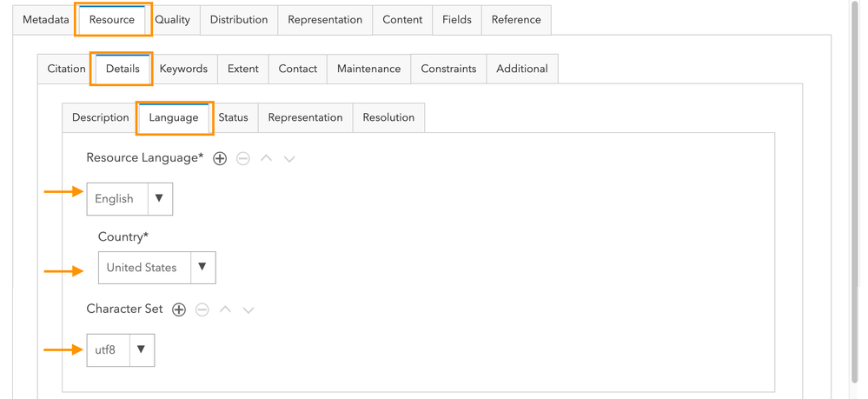Add a new Resource Language entry
The image size is (868, 399).
tap(220, 158)
